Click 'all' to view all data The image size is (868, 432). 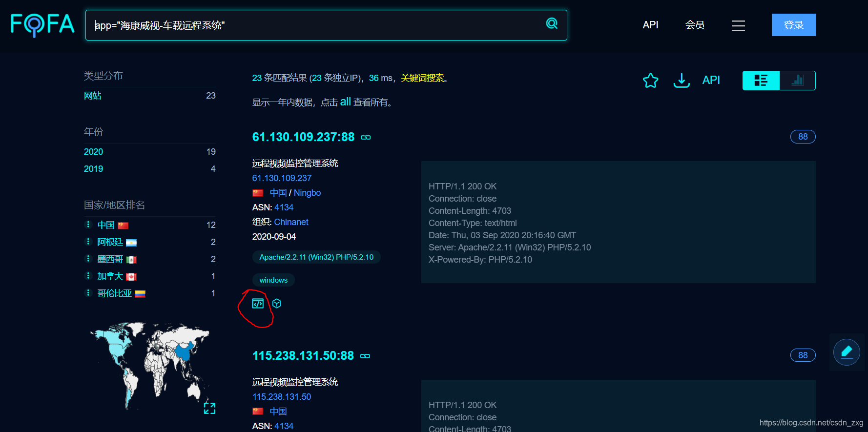click(x=346, y=102)
